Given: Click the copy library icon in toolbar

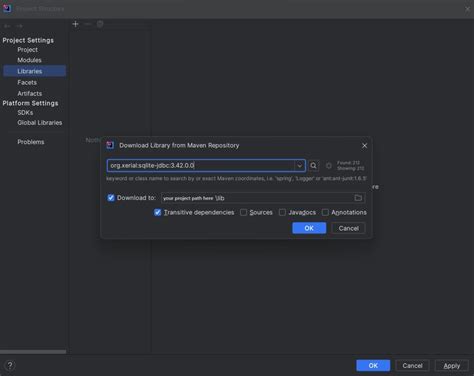Looking at the screenshot, I should click(100, 24).
